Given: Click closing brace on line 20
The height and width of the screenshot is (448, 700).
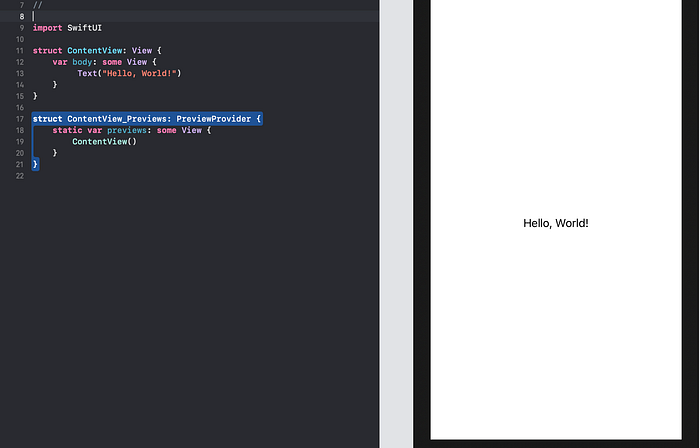Looking at the screenshot, I should (x=55, y=153).
